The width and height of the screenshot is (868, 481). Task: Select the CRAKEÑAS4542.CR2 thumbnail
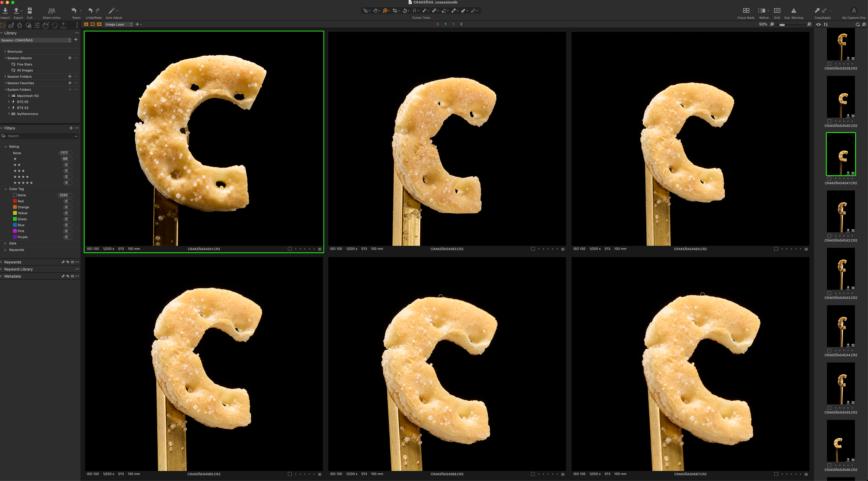(x=841, y=211)
